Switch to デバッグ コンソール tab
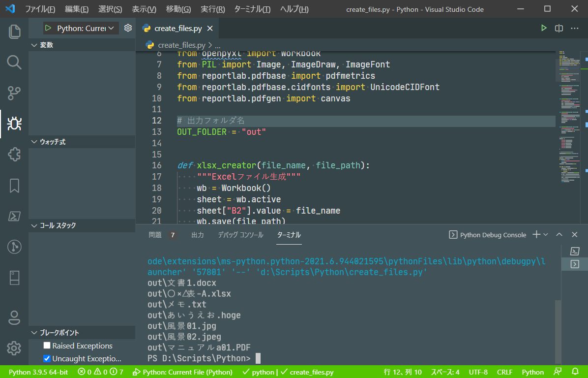Screen dimensions: 588x378 click(x=240, y=235)
